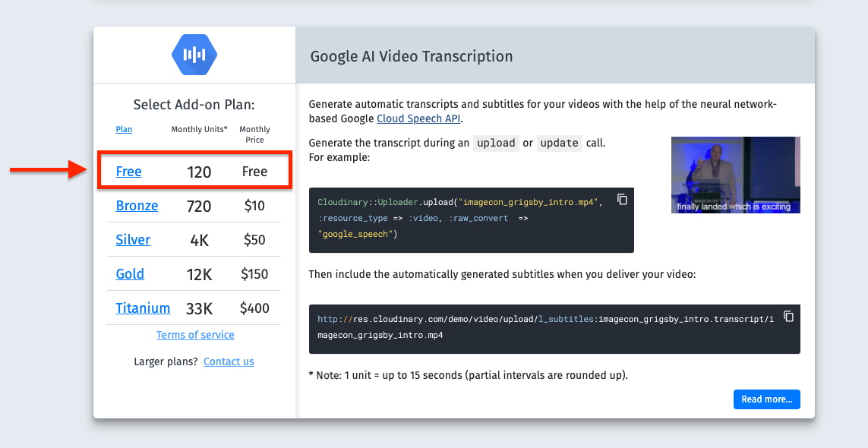Screen dimensions: 868x448
Task: Pick the Silver plan link
Action: [133, 240]
